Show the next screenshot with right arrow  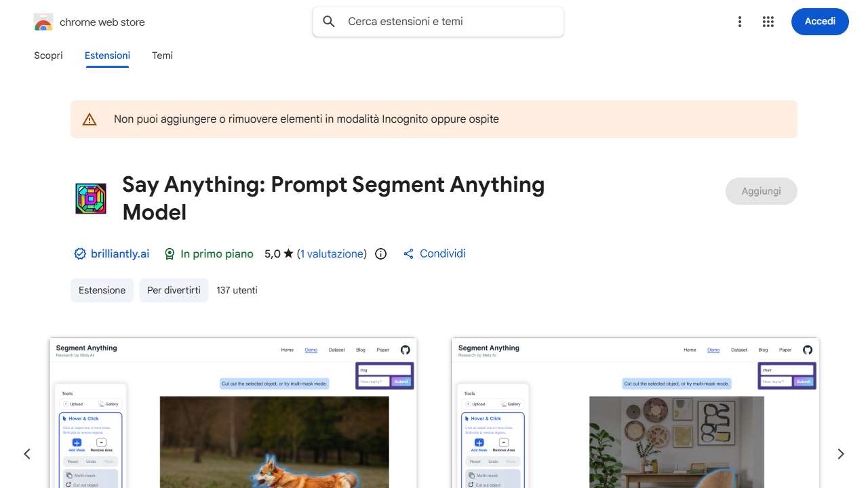[841, 454]
